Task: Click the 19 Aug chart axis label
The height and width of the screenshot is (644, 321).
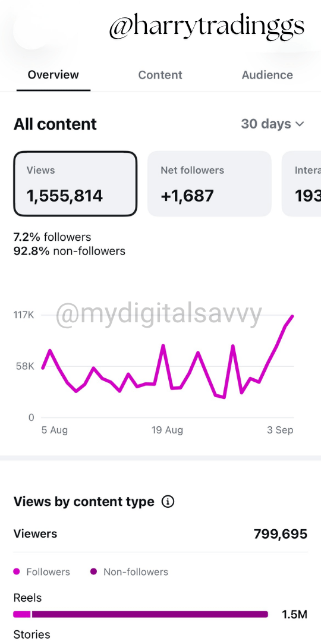Action: coord(168,431)
